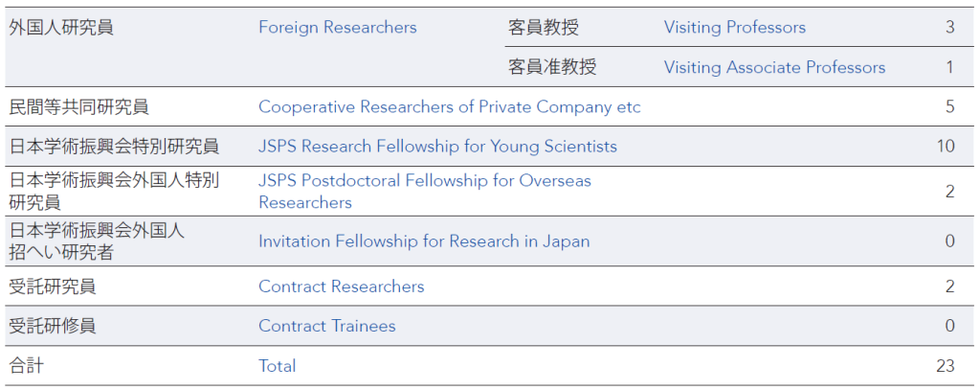
Task: Click Cooperative Researchers of Private Company etc
Action: tap(450, 107)
